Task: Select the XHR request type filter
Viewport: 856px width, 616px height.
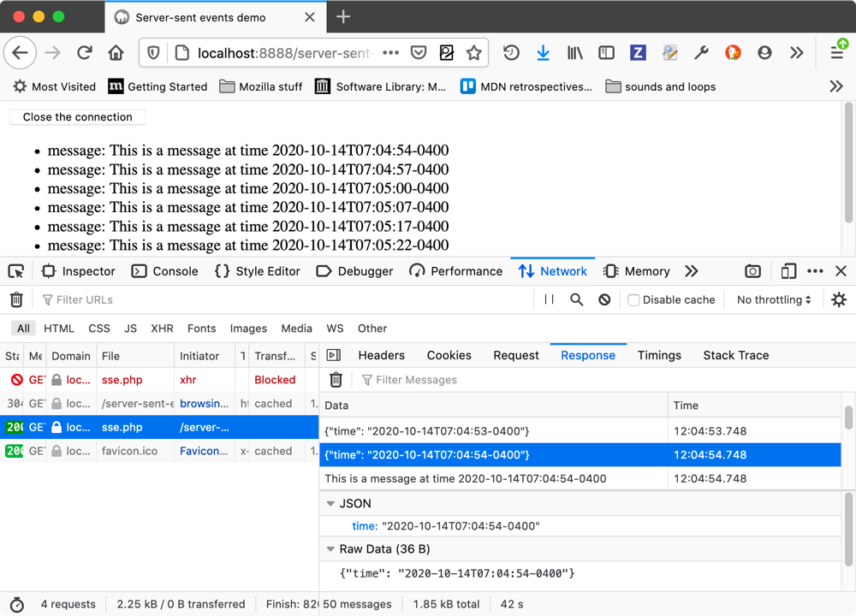Action: [x=162, y=329]
